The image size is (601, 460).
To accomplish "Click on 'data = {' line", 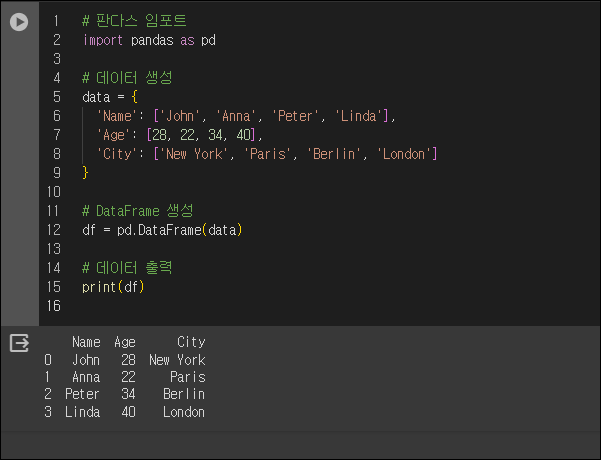I will [x=110, y=97].
